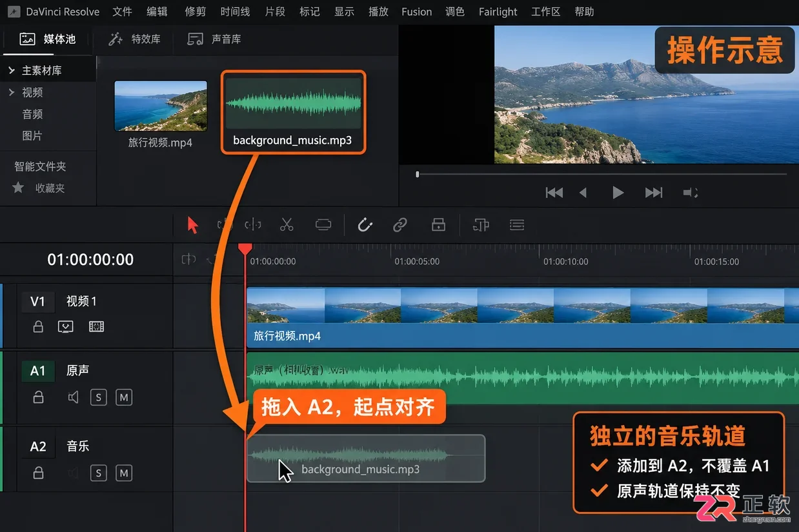This screenshot has height=532, width=799.
Task: Click the insert clip rectangle tool
Action: coord(323,224)
